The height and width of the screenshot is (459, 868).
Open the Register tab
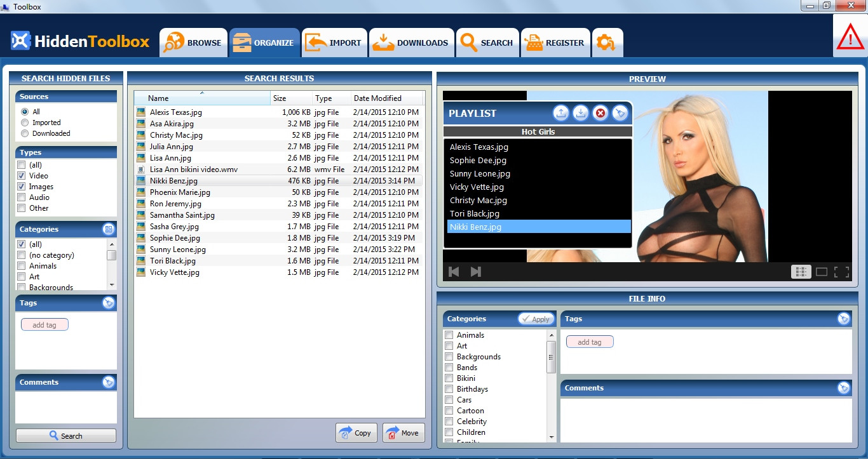point(555,43)
